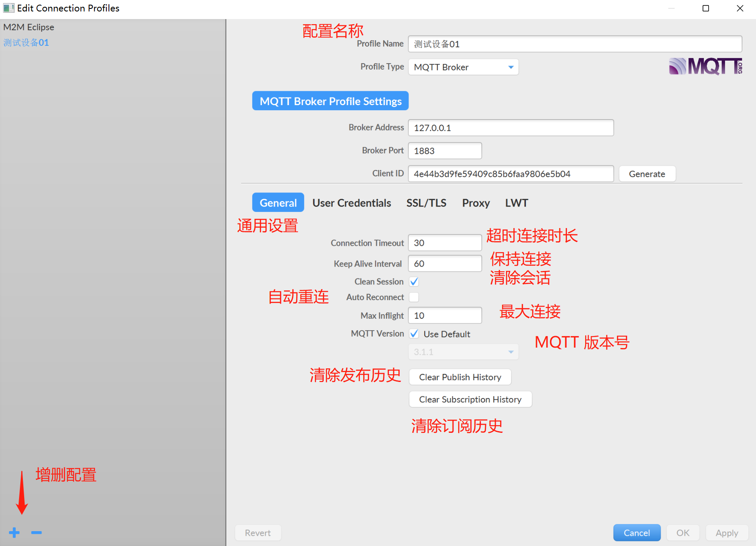This screenshot has width=756, height=546.
Task: Open the MQTT version 3.1.1 dropdown
Action: point(464,352)
